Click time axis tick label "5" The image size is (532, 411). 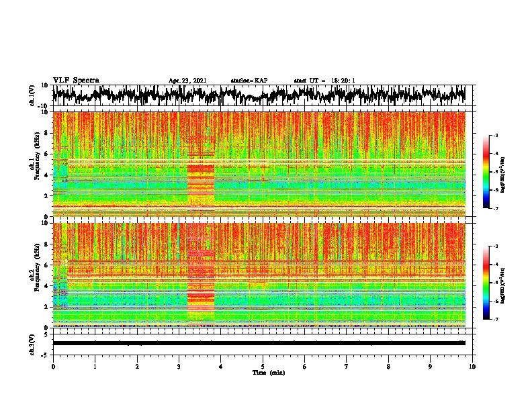click(263, 367)
